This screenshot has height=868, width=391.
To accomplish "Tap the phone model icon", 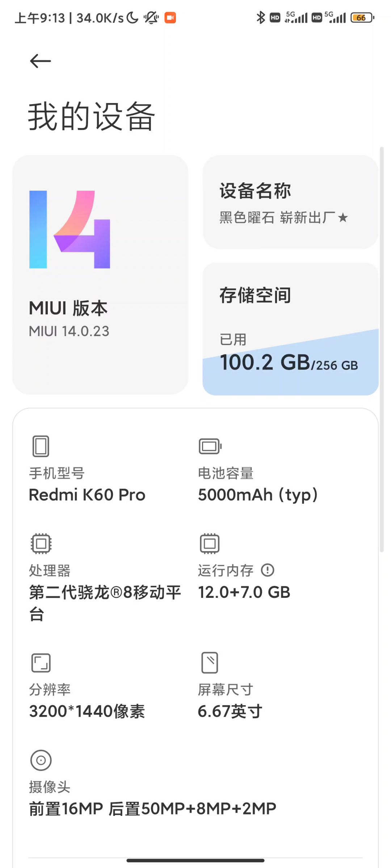I will pos(41,446).
